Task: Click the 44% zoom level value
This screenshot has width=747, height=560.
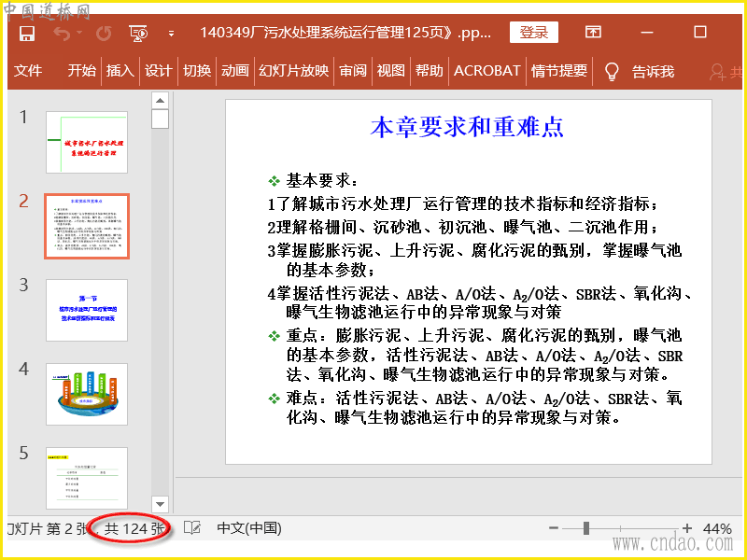Action: click(x=717, y=528)
